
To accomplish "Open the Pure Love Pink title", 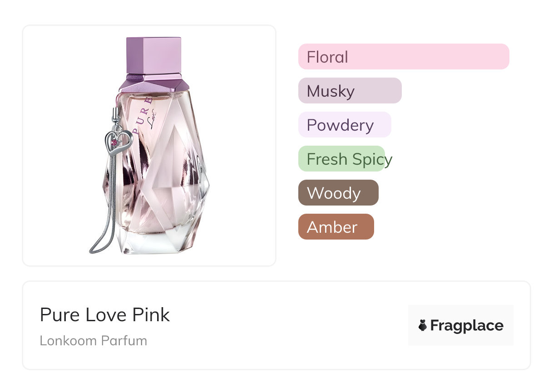I will [x=105, y=314].
